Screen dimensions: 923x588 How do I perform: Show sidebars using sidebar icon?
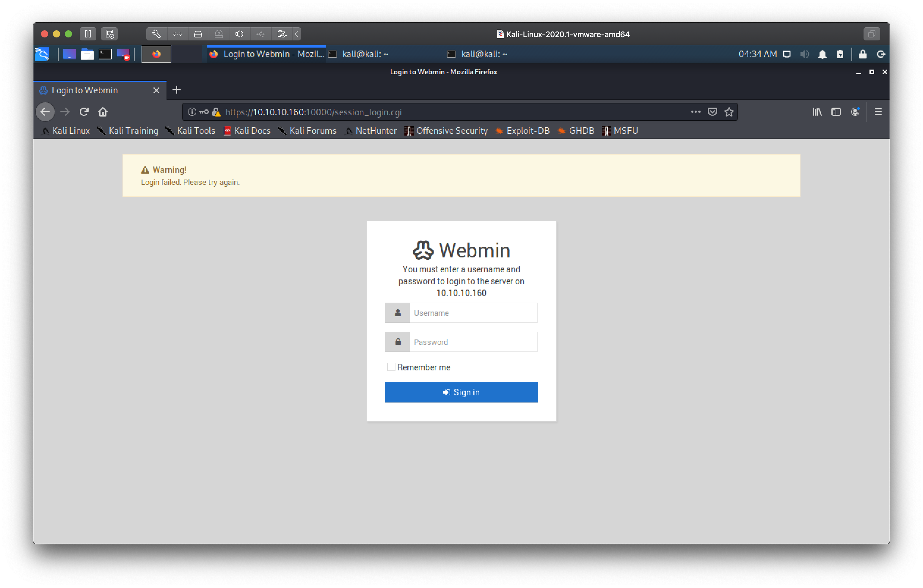point(836,112)
